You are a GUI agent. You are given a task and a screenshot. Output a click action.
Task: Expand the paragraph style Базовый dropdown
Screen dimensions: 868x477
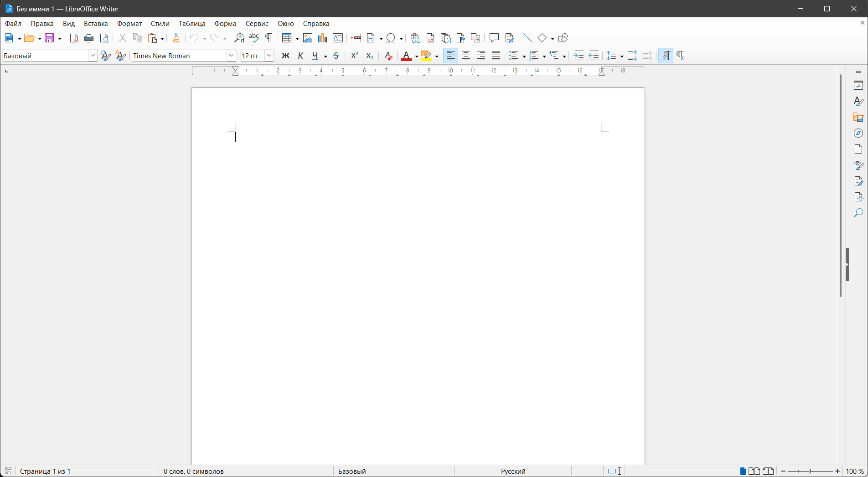coord(93,56)
